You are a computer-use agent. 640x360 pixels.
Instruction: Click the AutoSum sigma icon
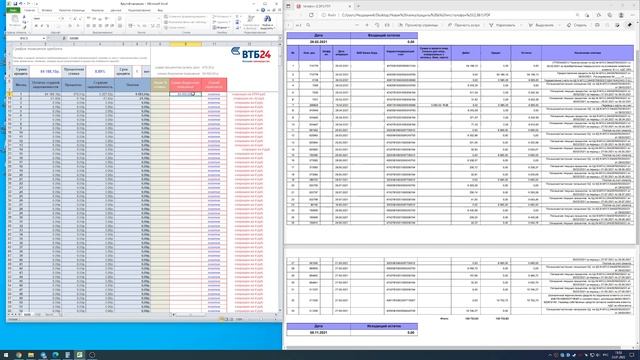coord(238,17)
